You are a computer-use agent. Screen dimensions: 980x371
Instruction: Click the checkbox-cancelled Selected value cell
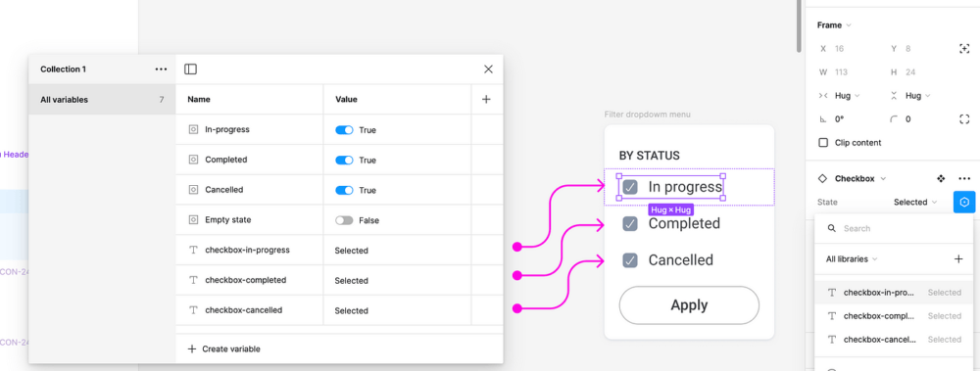coord(397,310)
